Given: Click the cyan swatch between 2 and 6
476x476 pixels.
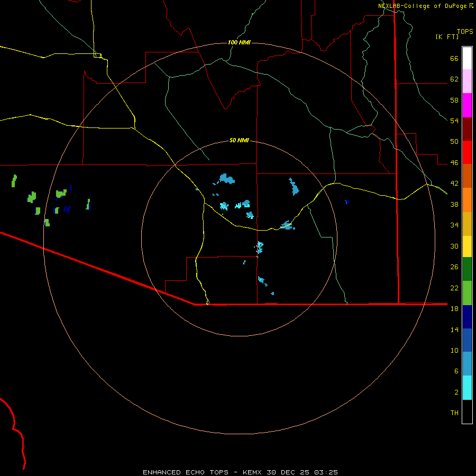Looking at the screenshot, I should pos(467,388).
